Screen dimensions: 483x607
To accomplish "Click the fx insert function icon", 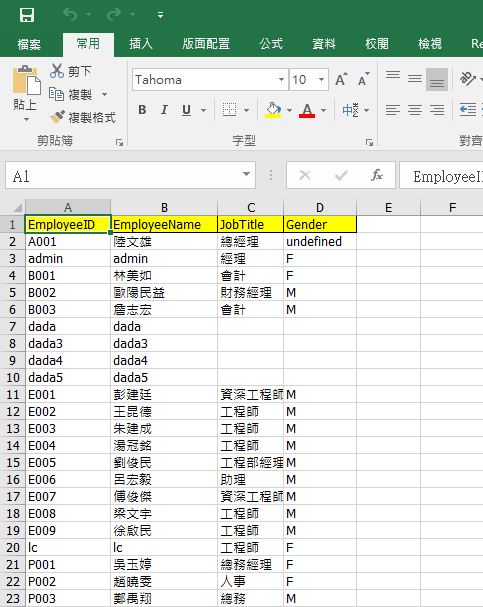I will click(x=377, y=175).
